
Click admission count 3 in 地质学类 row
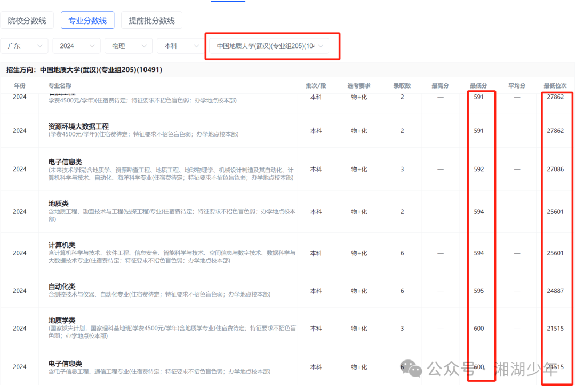tap(402, 329)
